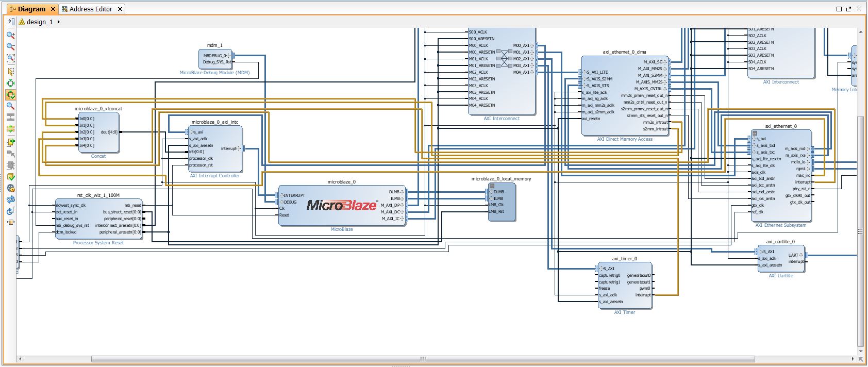Click the Make Connection icon
This screenshot has width=868, height=367.
pos(10,154)
